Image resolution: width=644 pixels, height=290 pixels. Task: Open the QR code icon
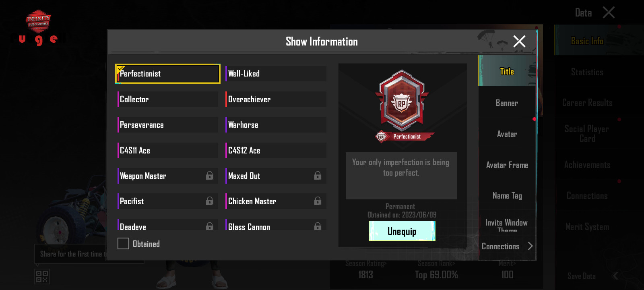42,276
